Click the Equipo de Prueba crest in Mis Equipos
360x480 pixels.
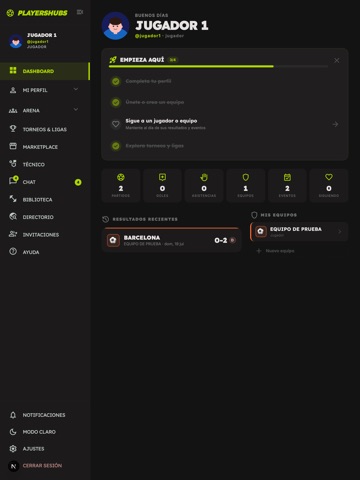tap(261, 231)
